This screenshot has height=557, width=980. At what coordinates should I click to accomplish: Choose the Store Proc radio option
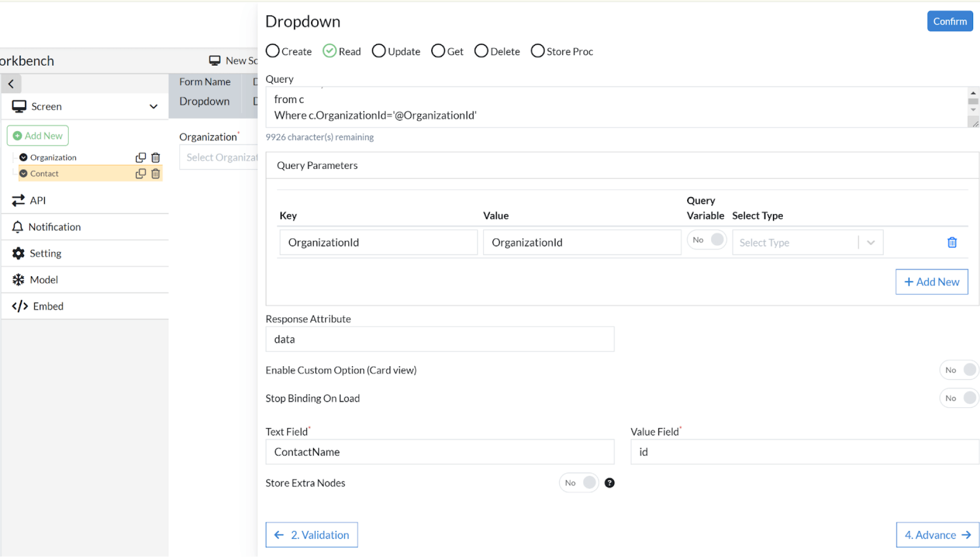(x=538, y=51)
